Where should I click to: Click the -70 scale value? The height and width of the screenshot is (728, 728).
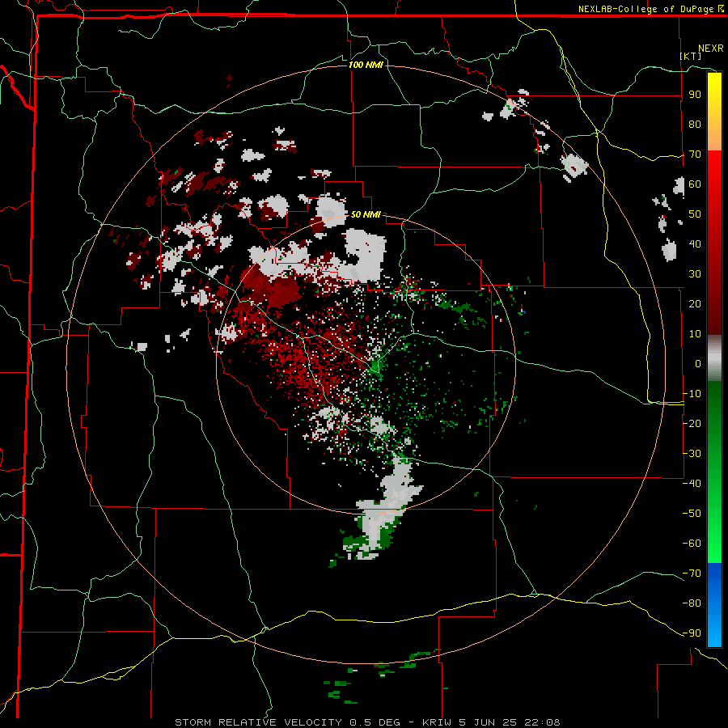click(x=692, y=574)
